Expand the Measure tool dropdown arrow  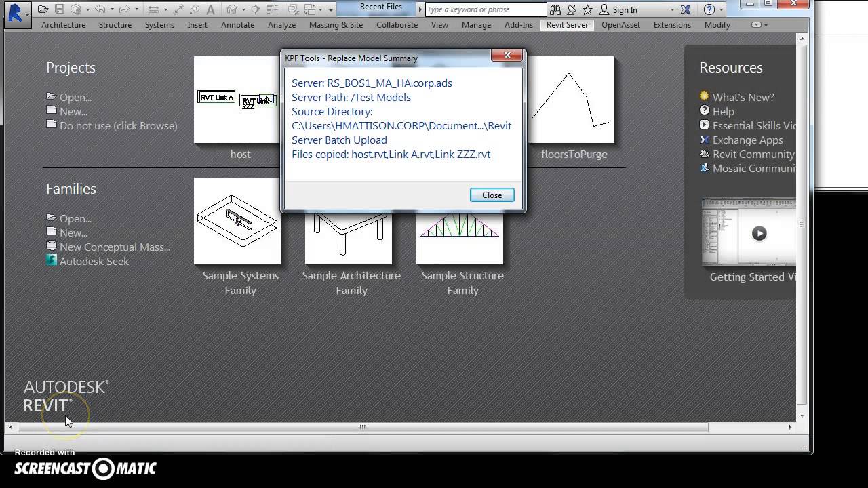pos(165,10)
